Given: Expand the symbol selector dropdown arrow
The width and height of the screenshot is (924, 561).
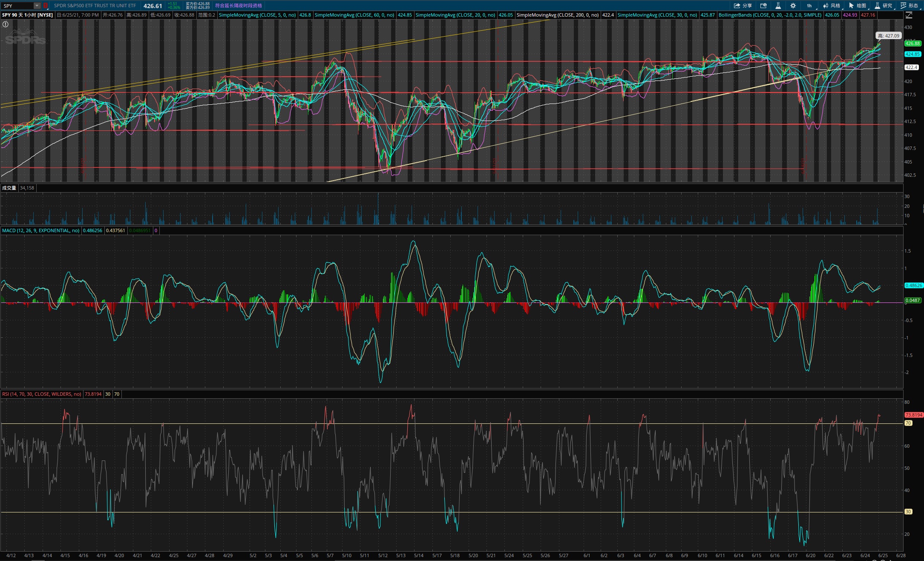Looking at the screenshot, I should 37,6.
